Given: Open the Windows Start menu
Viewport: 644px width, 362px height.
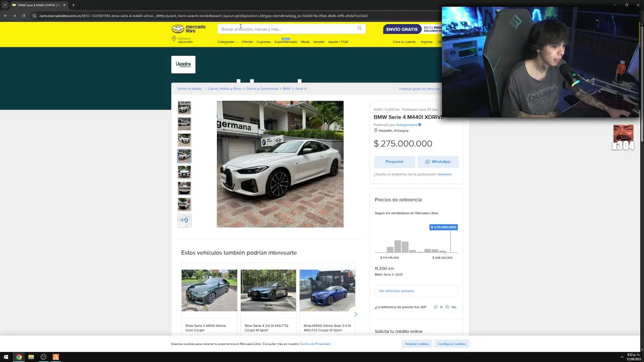Looking at the screenshot, I should 6,357.
